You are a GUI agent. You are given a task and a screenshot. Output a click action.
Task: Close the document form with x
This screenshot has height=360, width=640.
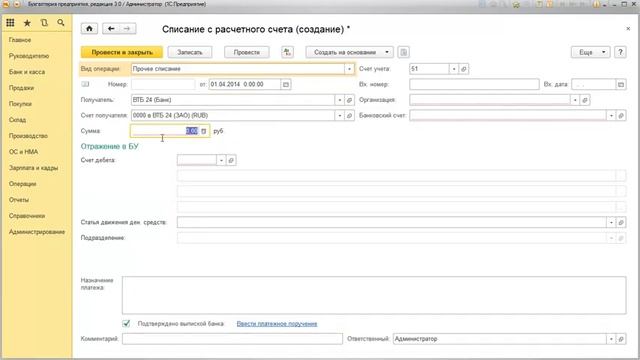pos(628,29)
